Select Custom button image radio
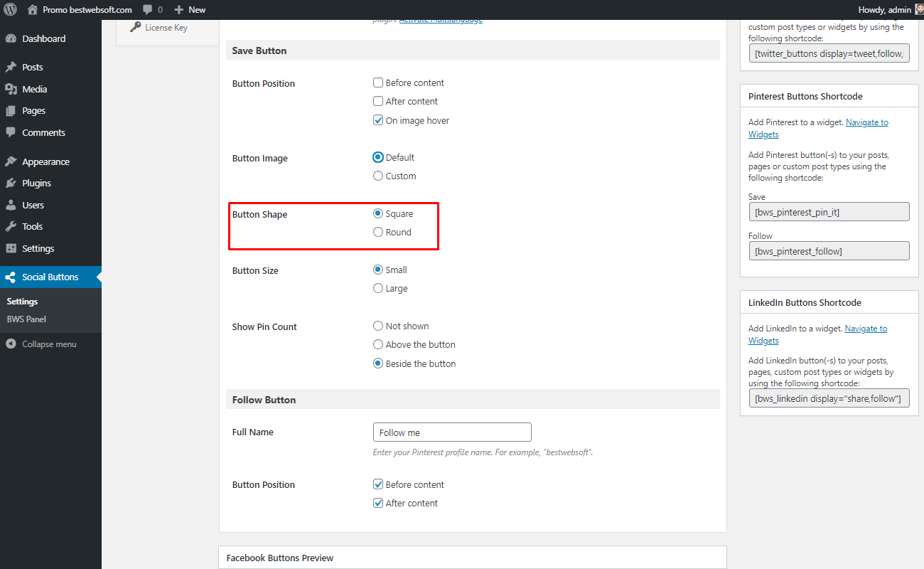 (378, 176)
